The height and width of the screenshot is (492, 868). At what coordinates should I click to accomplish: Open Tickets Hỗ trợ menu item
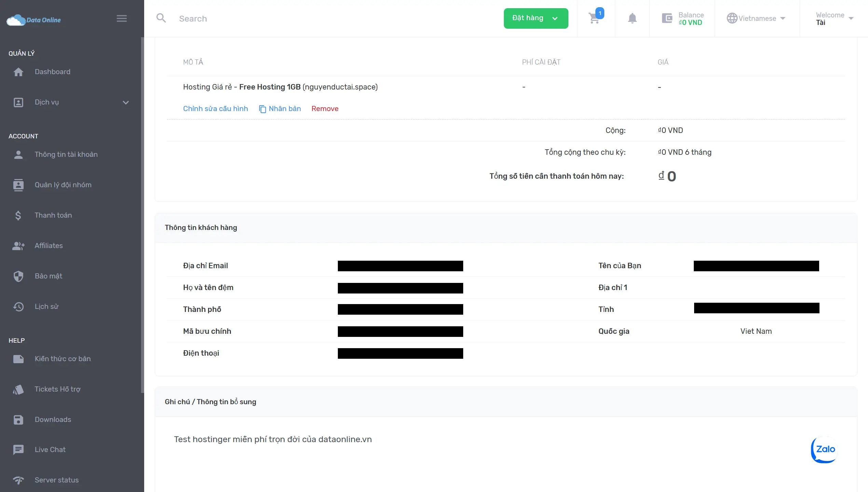pos(57,389)
